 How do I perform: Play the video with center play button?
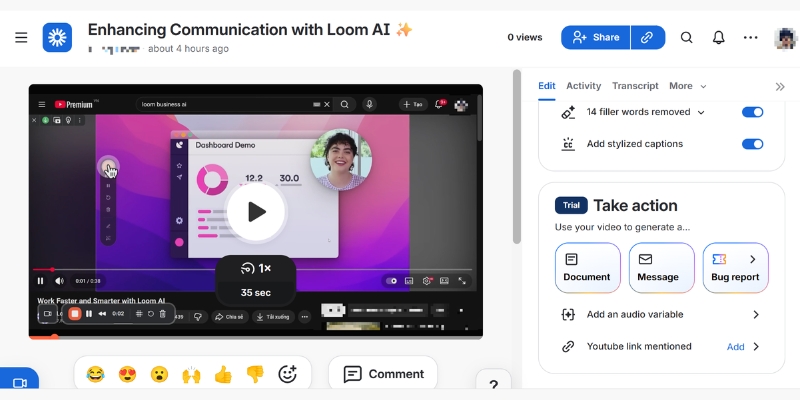(x=256, y=211)
